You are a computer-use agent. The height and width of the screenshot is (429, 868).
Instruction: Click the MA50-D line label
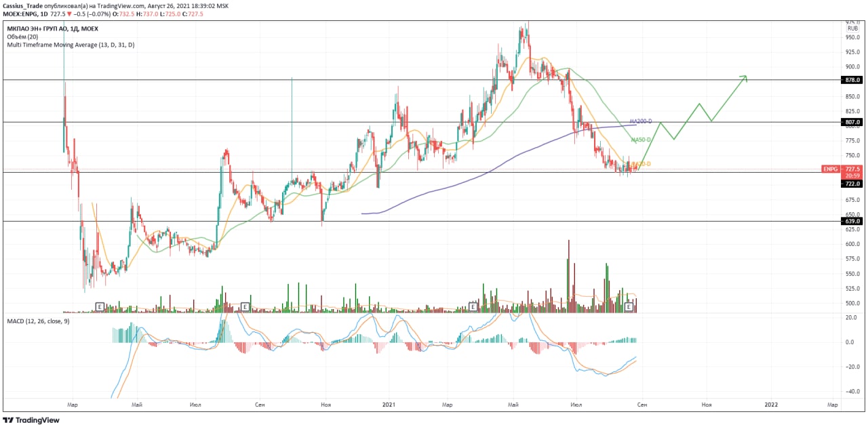[641, 140]
